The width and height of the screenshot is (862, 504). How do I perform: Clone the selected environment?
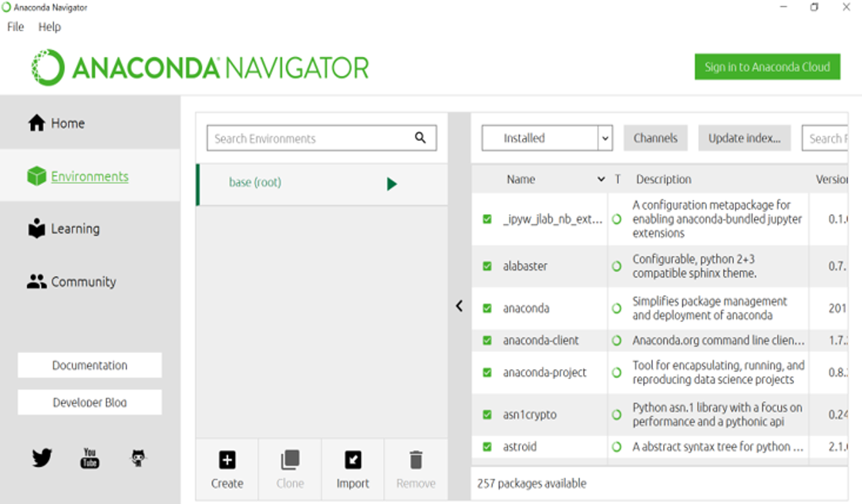[290, 470]
